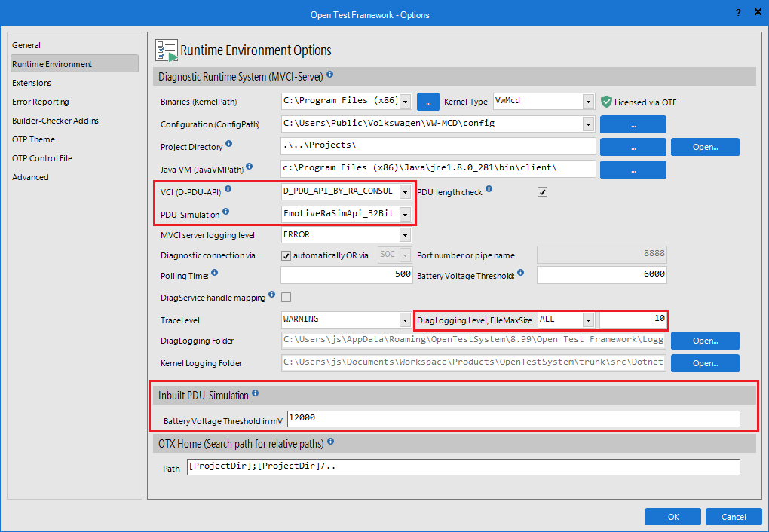Click info icon next to Project Directory
Viewport: 769px width, 532px height.
point(229,144)
